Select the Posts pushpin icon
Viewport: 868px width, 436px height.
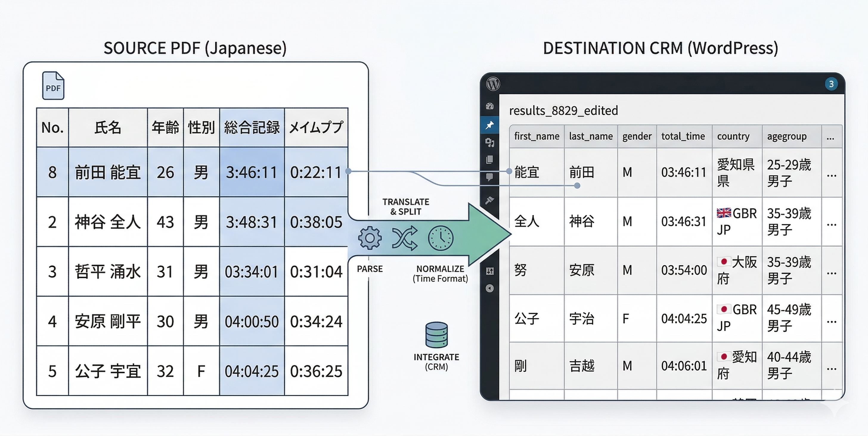490,125
